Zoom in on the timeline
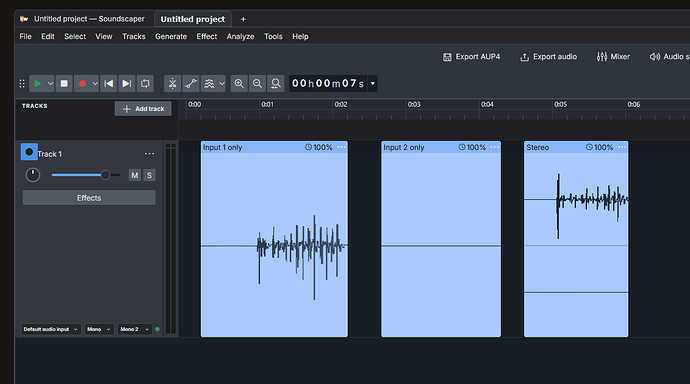Viewport: 690px width, 384px height. (239, 84)
